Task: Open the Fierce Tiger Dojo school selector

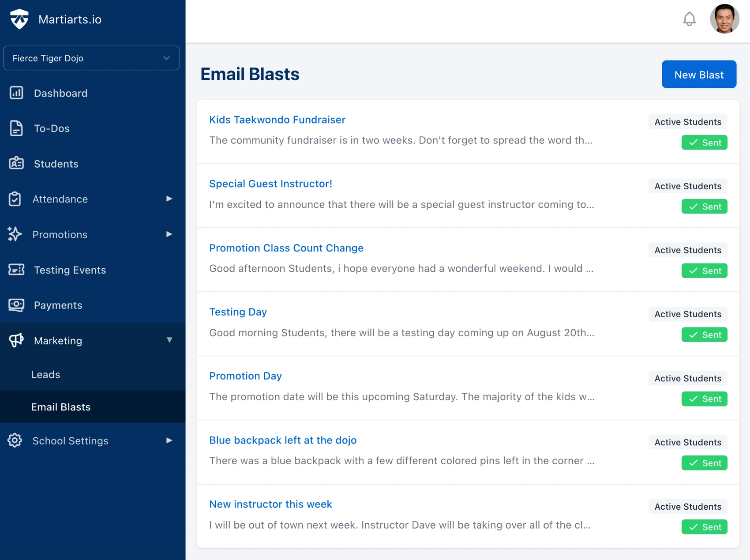Action: click(x=91, y=58)
